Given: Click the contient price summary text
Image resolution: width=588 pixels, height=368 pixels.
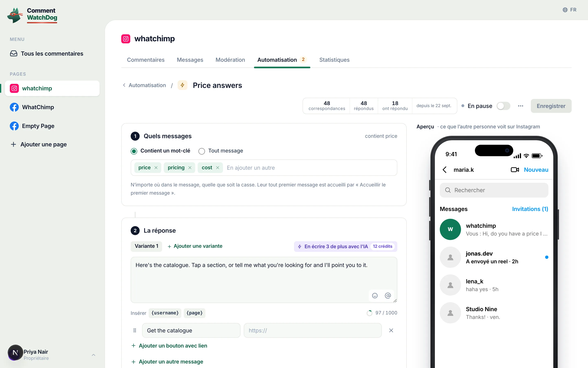Looking at the screenshot, I should coord(381,136).
